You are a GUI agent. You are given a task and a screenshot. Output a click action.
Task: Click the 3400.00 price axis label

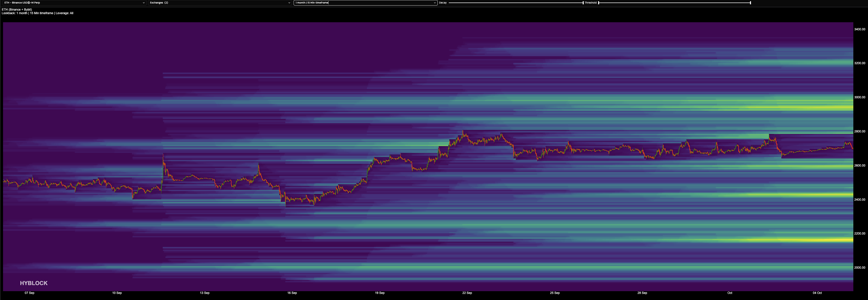[x=860, y=29]
